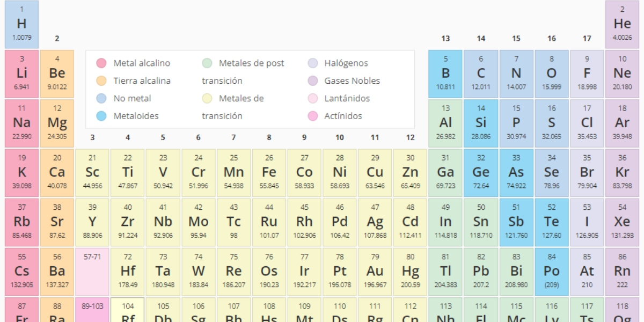Image resolution: width=644 pixels, height=322 pixels.
Task: Click the Tierra alcalina orange legend dot
Action: click(101, 81)
